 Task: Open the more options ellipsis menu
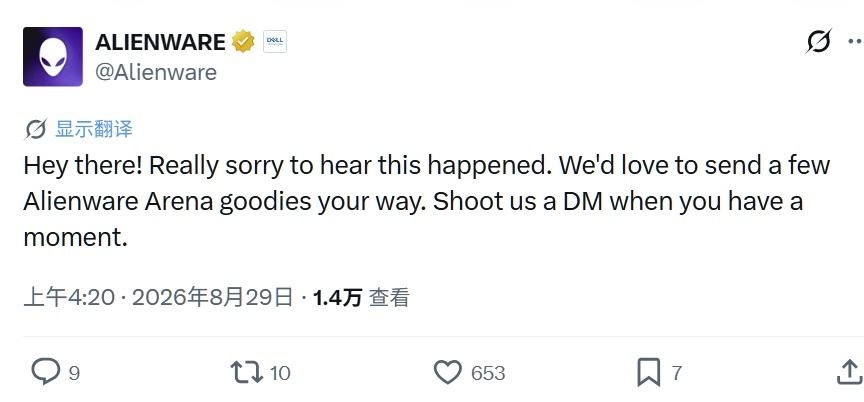click(855, 41)
